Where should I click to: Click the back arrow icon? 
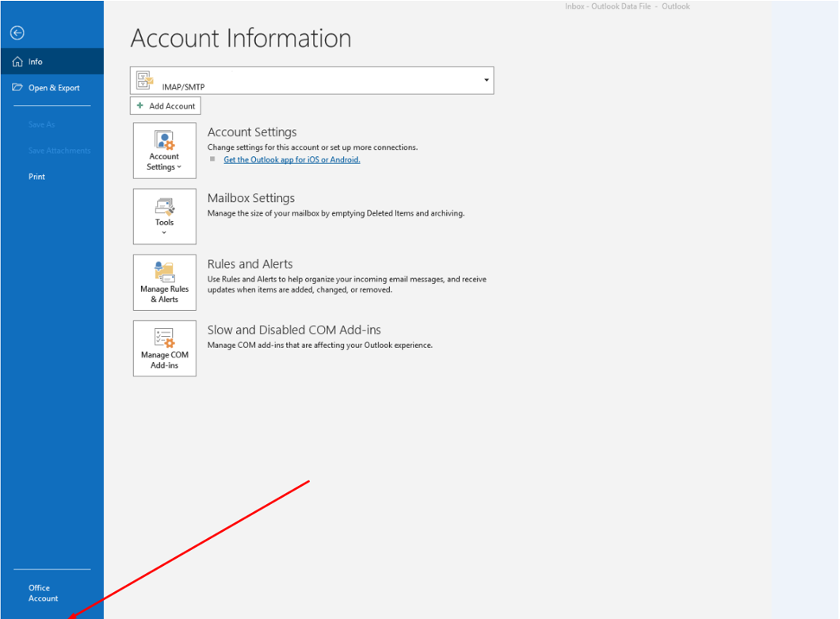coord(17,33)
